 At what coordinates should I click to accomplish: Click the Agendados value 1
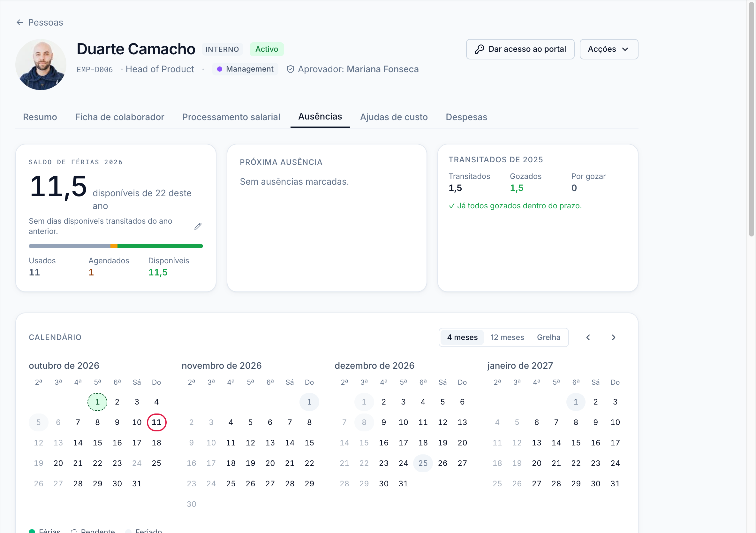91,272
